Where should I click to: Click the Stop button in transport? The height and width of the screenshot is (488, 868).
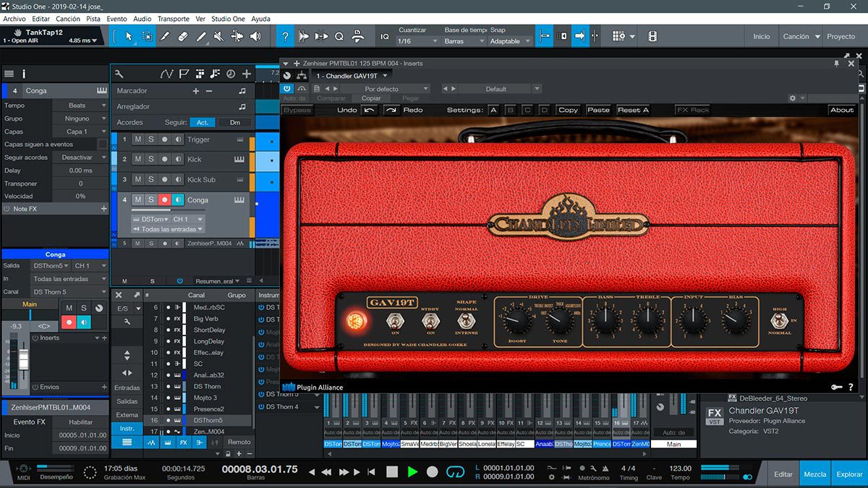(392, 471)
